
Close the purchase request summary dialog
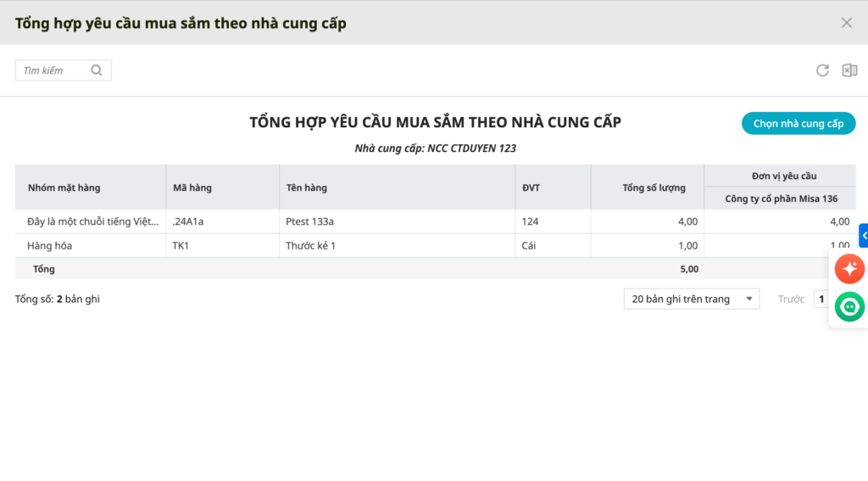846,23
